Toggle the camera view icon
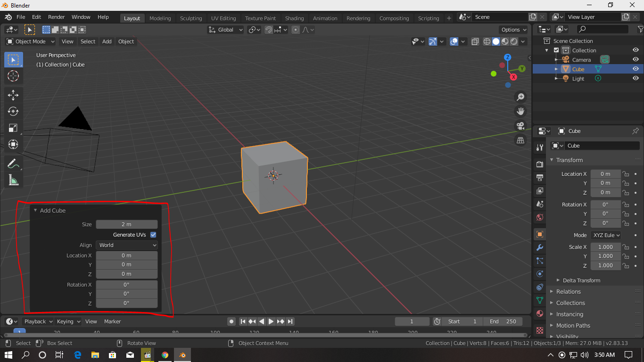This screenshot has width=644, height=362. 520,126
